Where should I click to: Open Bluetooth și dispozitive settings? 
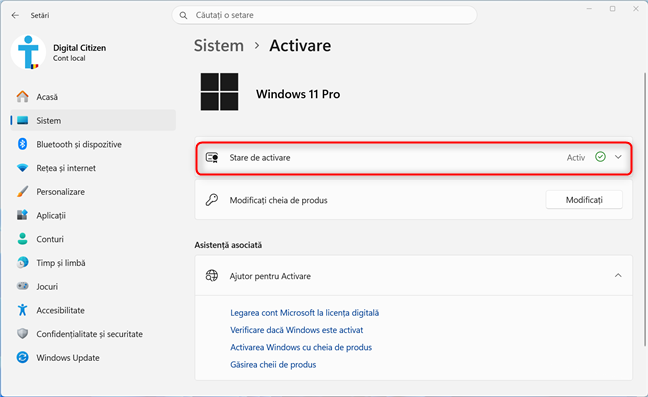point(93,144)
